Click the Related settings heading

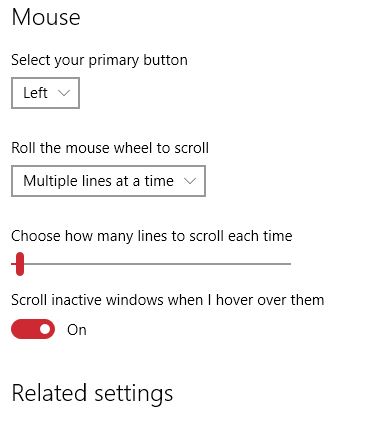(92, 394)
